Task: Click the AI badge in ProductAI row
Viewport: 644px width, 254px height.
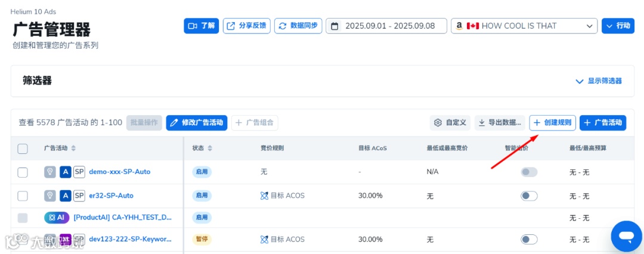Action: 57,218
